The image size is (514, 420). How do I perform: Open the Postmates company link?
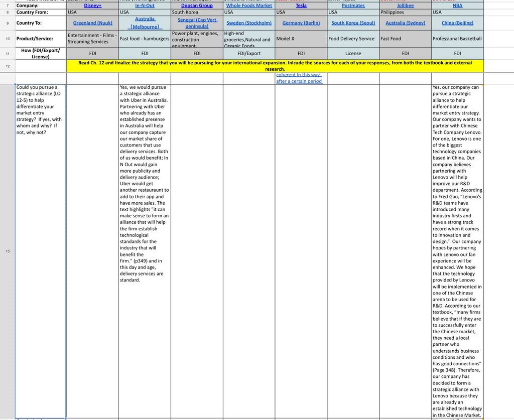point(353,6)
